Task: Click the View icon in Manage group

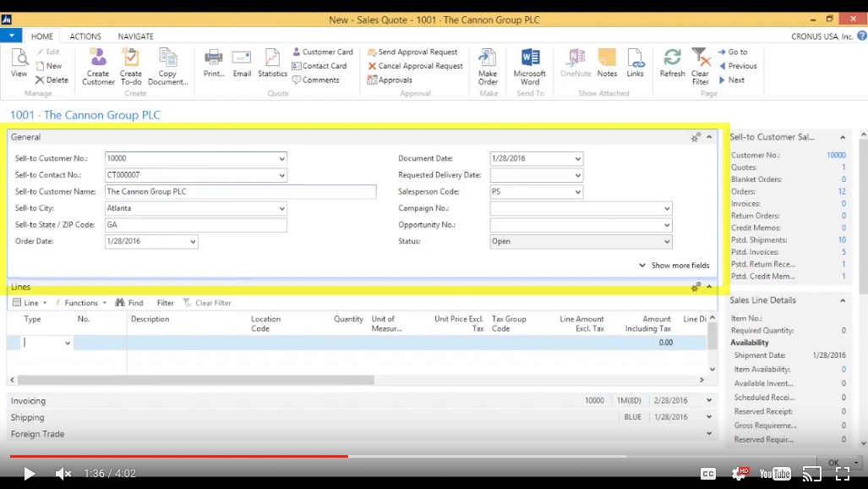Action: 19,63
